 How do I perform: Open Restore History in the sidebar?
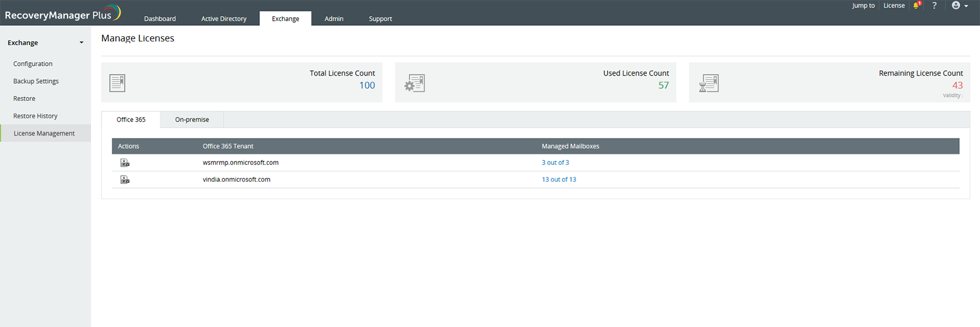(x=35, y=116)
